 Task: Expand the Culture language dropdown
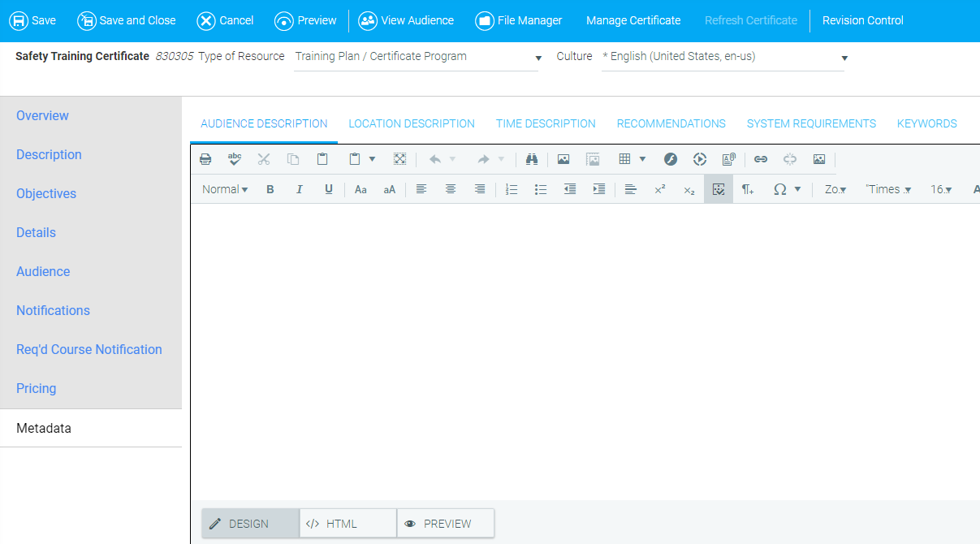point(723,57)
